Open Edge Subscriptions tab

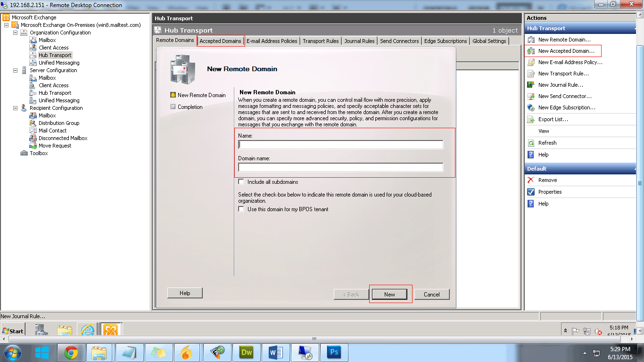click(x=446, y=41)
